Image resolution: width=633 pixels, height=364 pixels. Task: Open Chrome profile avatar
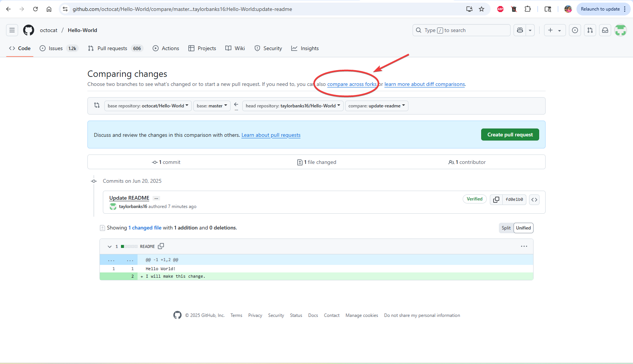coord(568,9)
